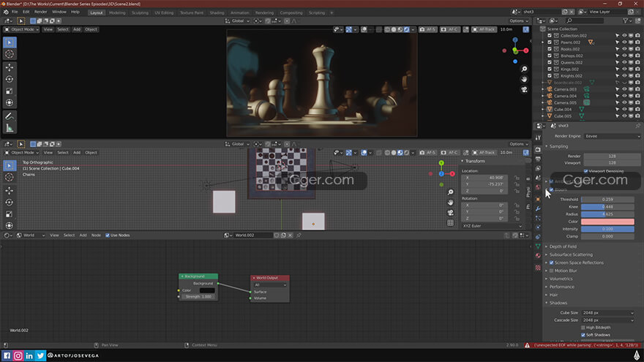Image resolution: width=644 pixels, height=362 pixels.
Task: Hide Pawns.002 collection with its eye icon
Action: click(x=624, y=42)
